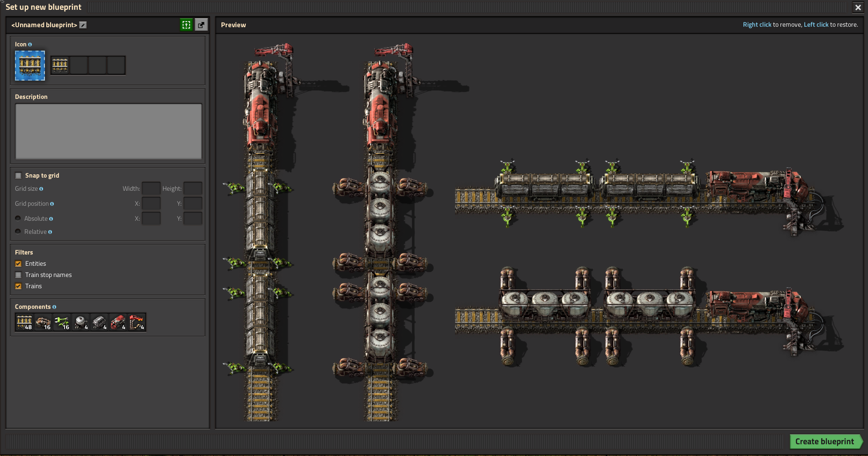Click the rail component showing 48
This screenshot has width=868, height=456.
pyautogui.click(x=24, y=322)
